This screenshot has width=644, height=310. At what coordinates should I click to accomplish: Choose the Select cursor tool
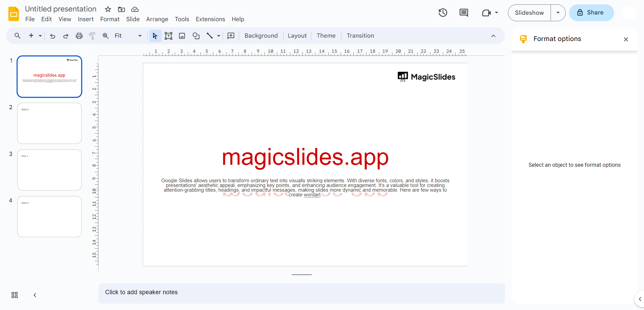point(155,36)
